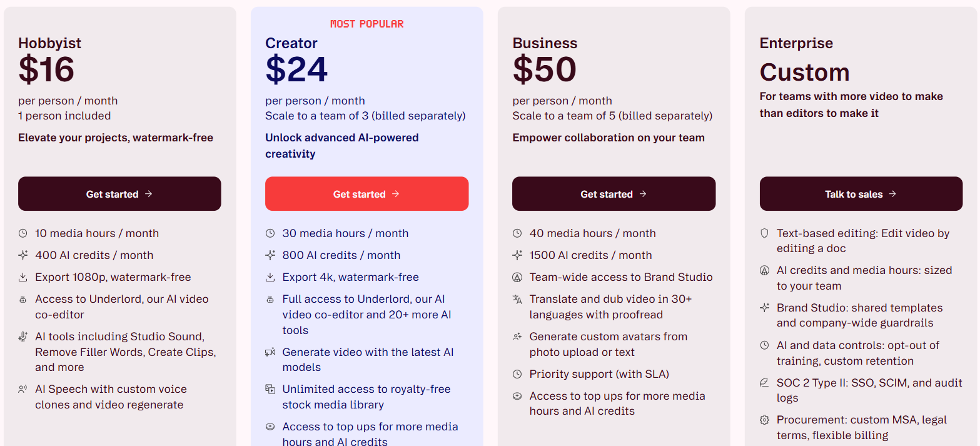Click the Business plan Get started button
This screenshot has height=446, width=980.
614,194
